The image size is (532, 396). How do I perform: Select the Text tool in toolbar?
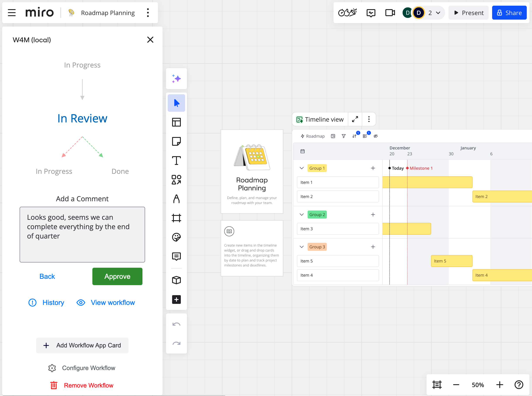pos(177,160)
